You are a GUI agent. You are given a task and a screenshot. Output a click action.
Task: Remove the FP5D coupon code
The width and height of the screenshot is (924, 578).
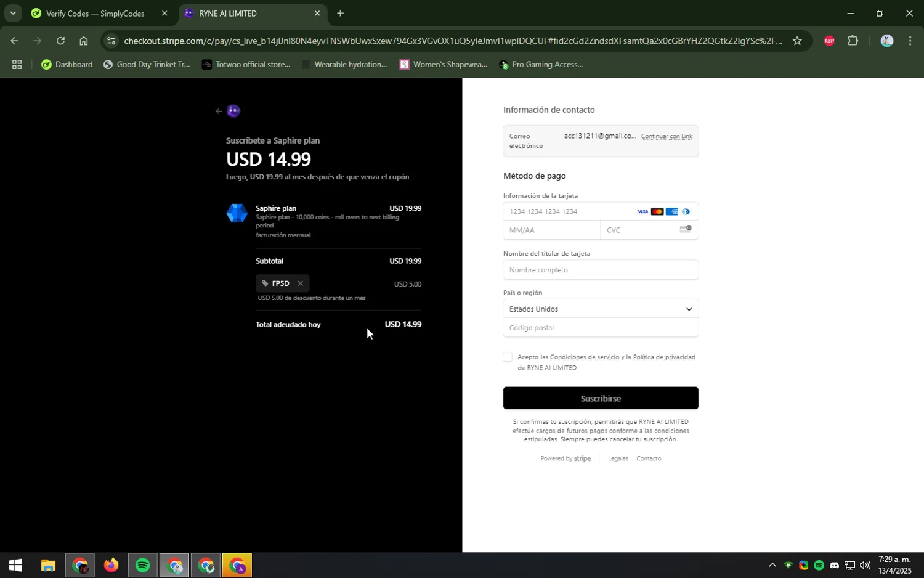(300, 283)
